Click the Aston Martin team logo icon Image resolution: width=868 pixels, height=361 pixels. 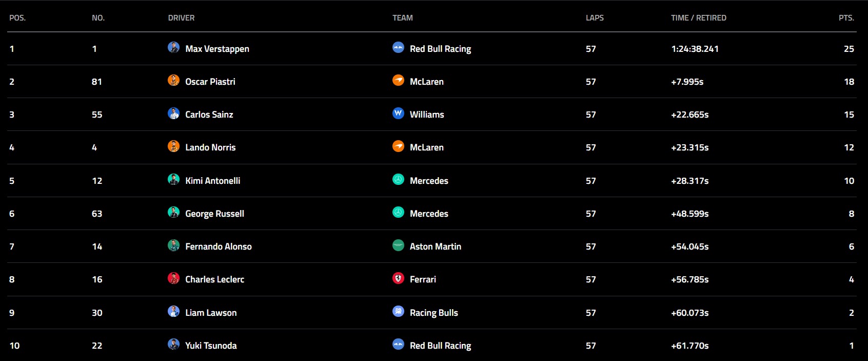tap(398, 245)
